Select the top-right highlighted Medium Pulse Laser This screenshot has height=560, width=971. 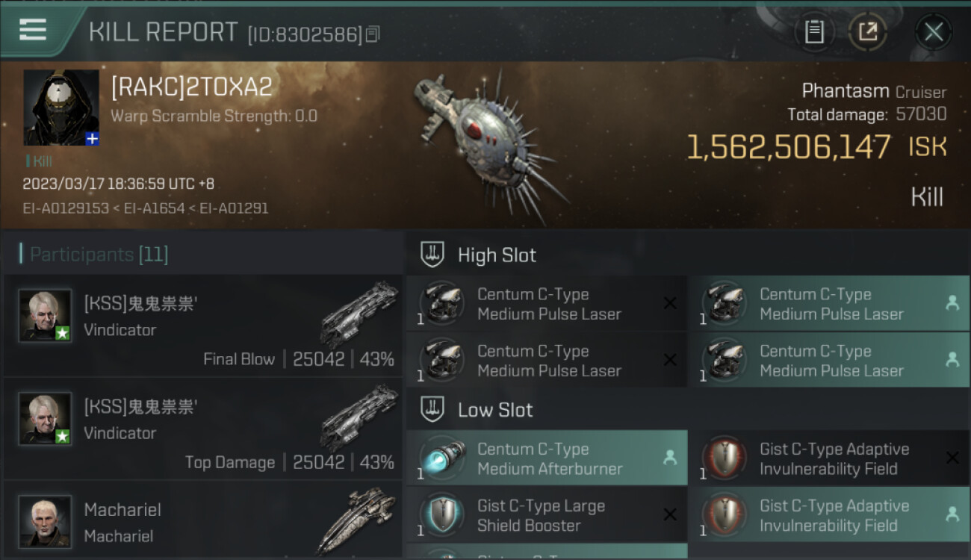pos(828,304)
